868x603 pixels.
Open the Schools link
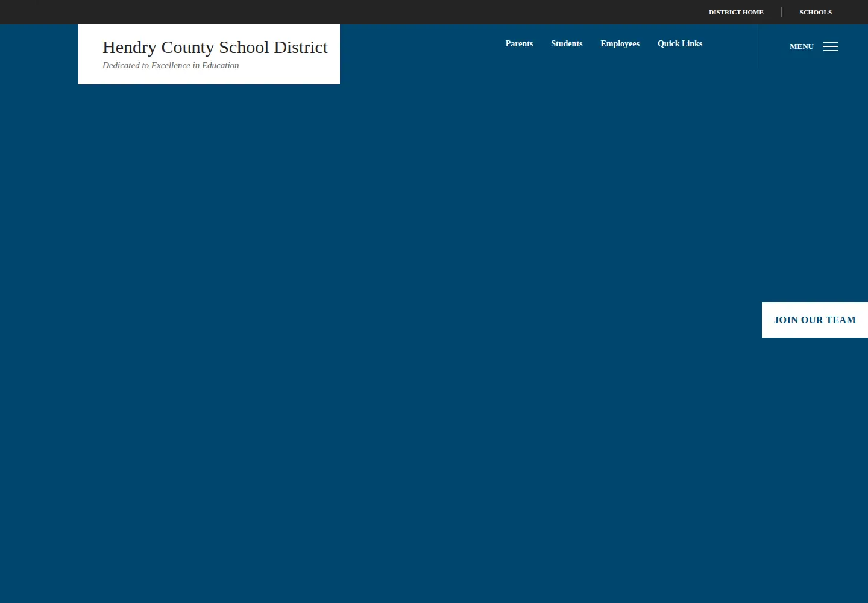click(x=816, y=12)
